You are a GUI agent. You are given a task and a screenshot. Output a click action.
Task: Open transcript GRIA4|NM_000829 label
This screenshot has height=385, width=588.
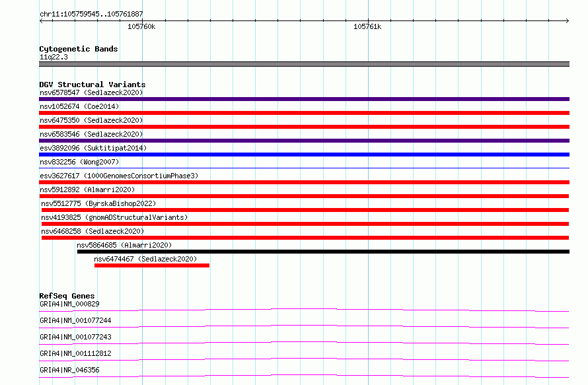[x=69, y=304]
